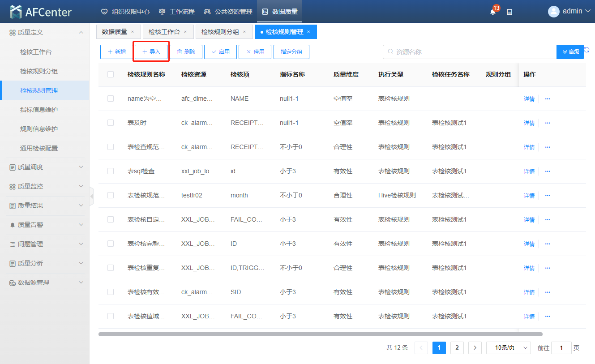Go to the next page arrow
Image resolution: width=595 pixels, height=364 pixels.
[x=475, y=348]
